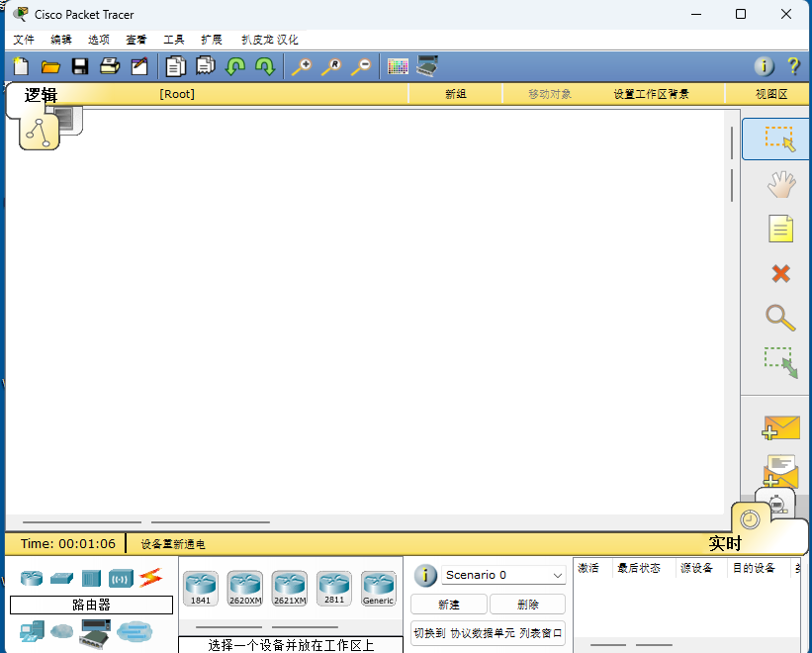The image size is (812, 653).
Task: Click the Copy icon in the toolbar
Action: 175,66
